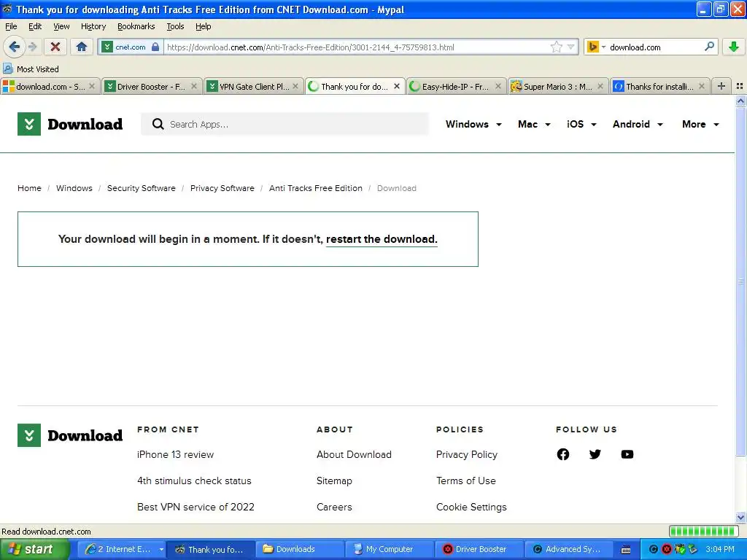Screen dimensions: 747x560
Task: Go to Home breadcrumb link
Action: pos(29,188)
